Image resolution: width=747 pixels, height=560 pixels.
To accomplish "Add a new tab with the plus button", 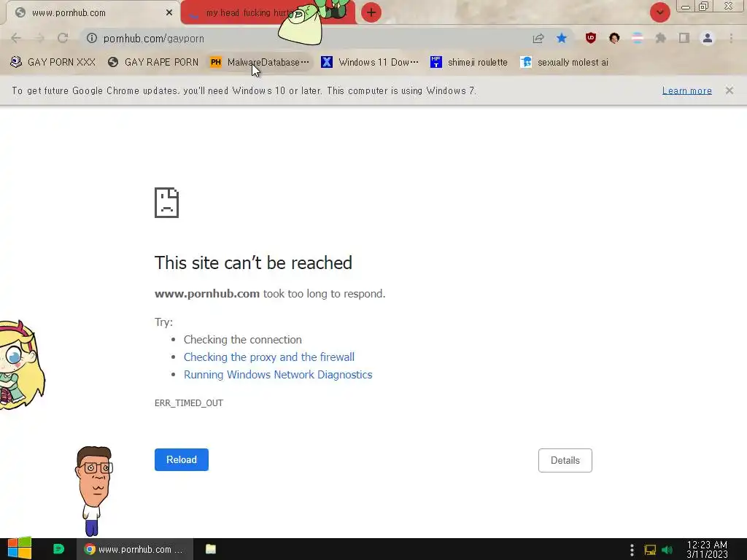I will (371, 12).
